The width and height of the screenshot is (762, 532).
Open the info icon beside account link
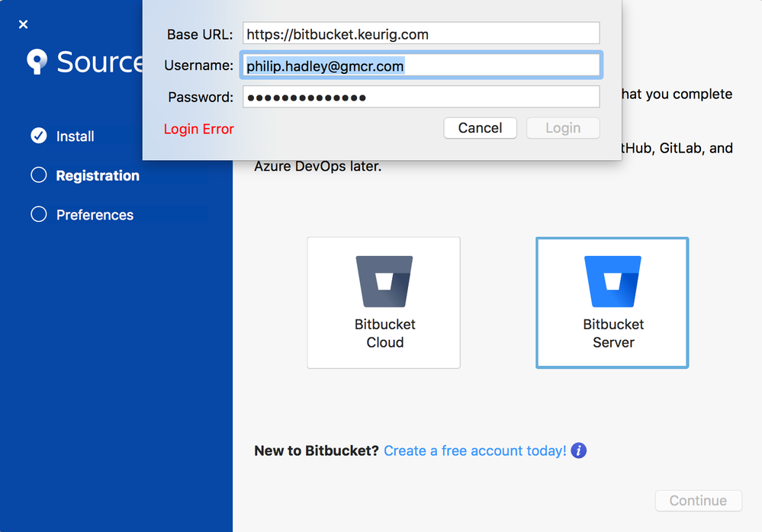[x=578, y=450]
